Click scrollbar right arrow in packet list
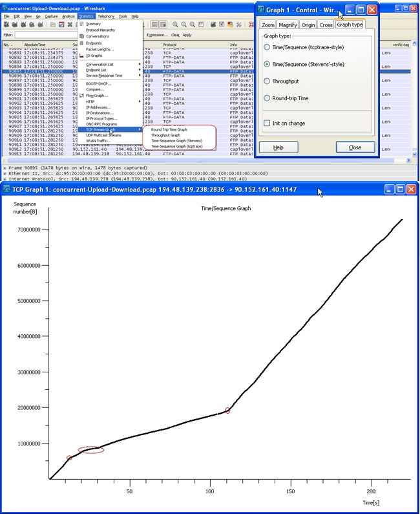420x514 pixels. [x=408, y=160]
